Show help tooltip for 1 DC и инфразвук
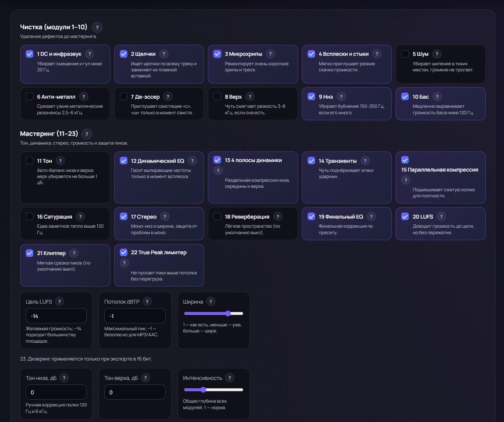 coord(89,54)
